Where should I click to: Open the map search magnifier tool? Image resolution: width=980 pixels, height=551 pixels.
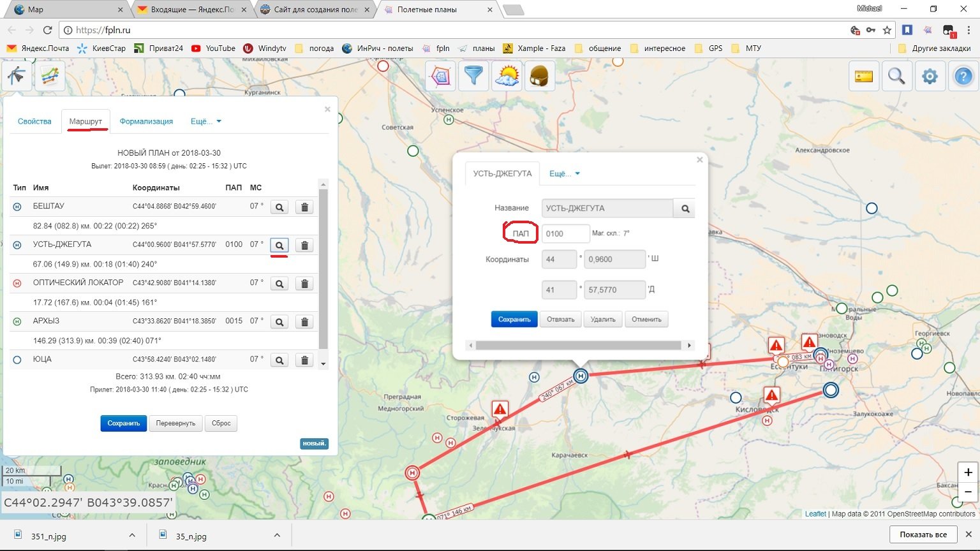896,77
